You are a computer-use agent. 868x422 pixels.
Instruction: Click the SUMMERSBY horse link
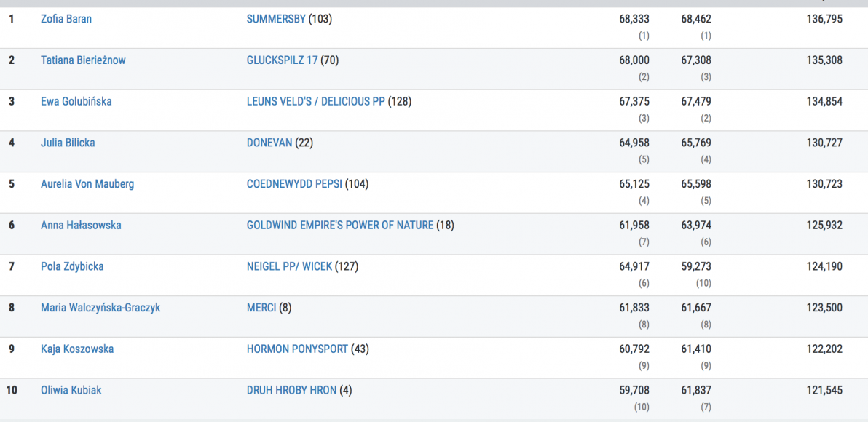(x=276, y=19)
